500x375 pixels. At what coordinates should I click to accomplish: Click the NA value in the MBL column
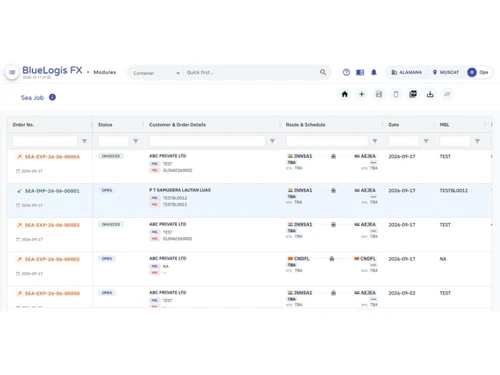[x=443, y=259]
